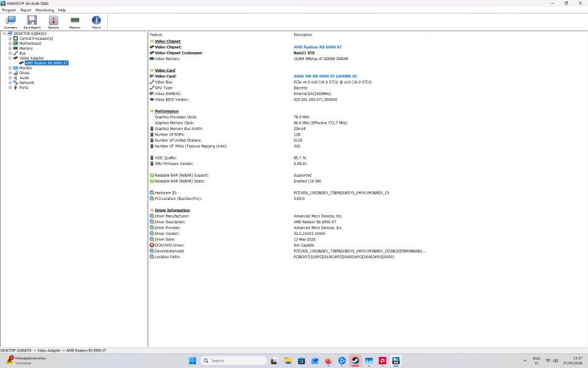The height and width of the screenshot is (368, 588).
Task: Open the Help menu
Action: tap(62, 10)
